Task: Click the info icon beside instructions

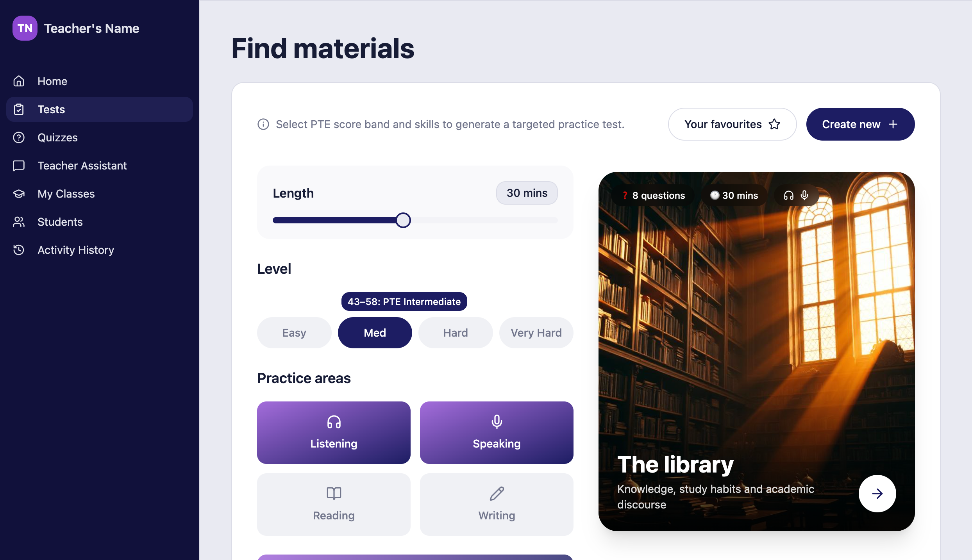Action: (x=263, y=124)
